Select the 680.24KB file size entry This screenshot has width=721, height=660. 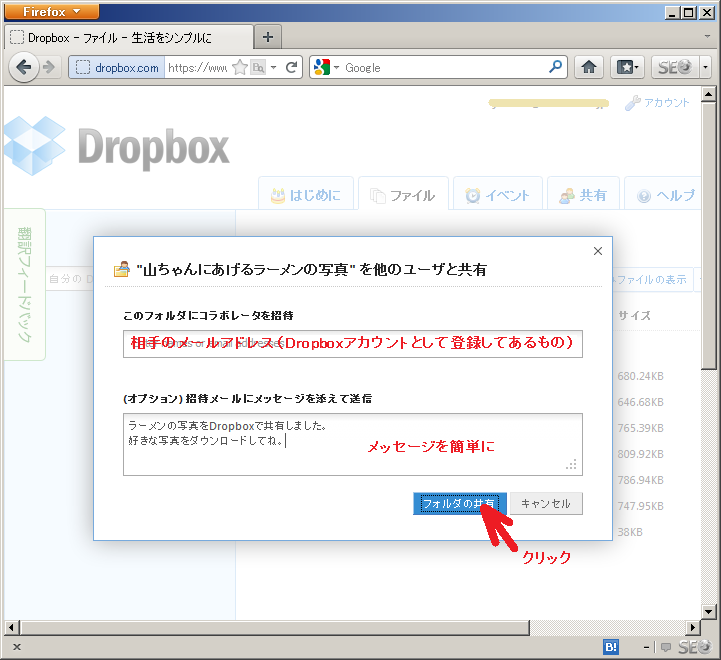(x=641, y=376)
